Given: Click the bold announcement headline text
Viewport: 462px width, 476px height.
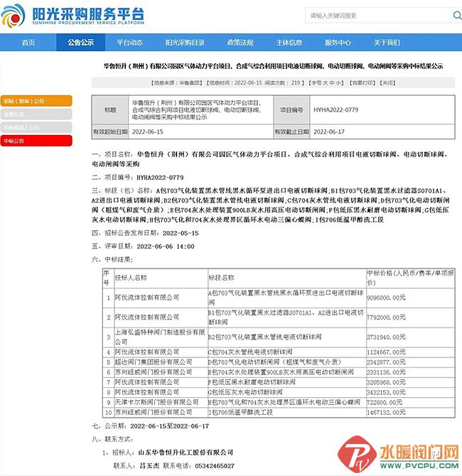Looking at the screenshot, I should click(x=273, y=66).
